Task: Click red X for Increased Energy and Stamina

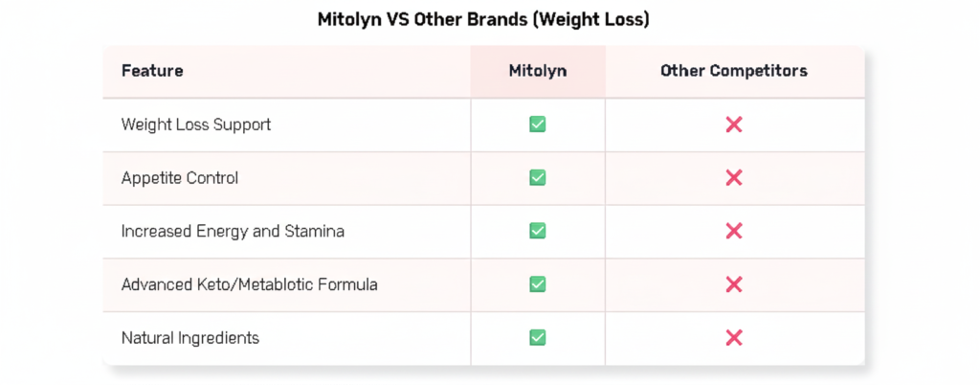Action: click(x=734, y=231)
